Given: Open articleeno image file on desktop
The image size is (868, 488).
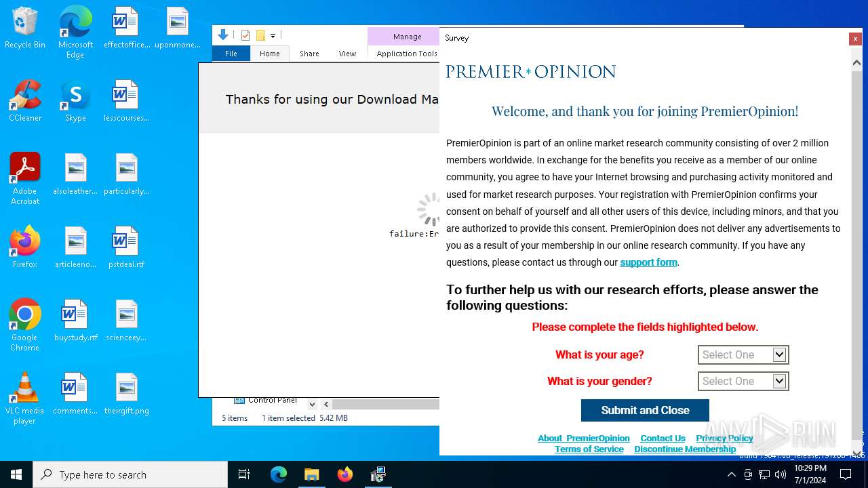Looking at the screenshot, I should 75,248.
